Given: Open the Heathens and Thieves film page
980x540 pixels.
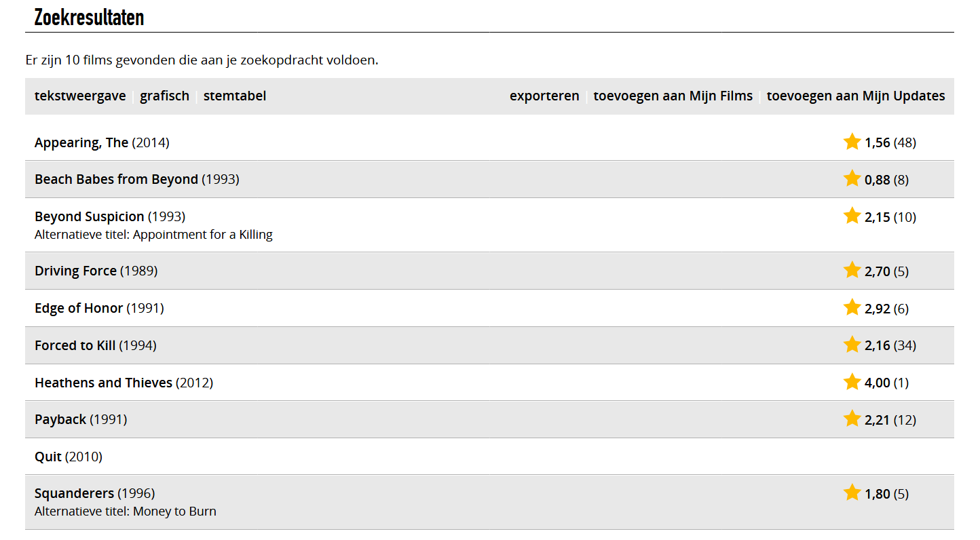Looking at the screenshot, I should click(x=103, y=383).
